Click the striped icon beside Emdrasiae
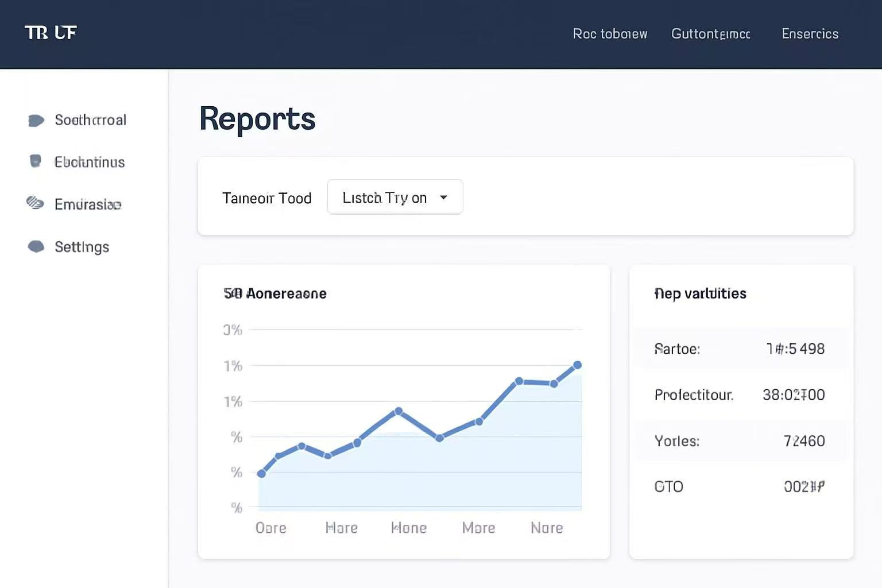 click(35, 203)
